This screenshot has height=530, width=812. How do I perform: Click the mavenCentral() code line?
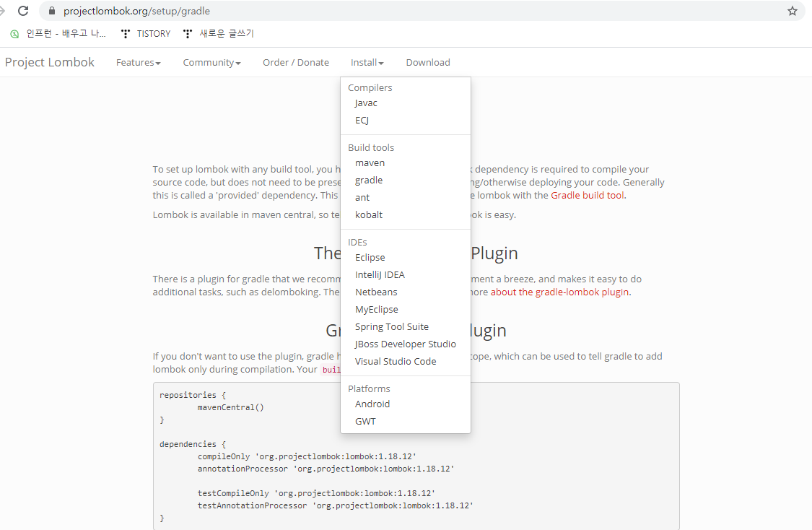230,408
